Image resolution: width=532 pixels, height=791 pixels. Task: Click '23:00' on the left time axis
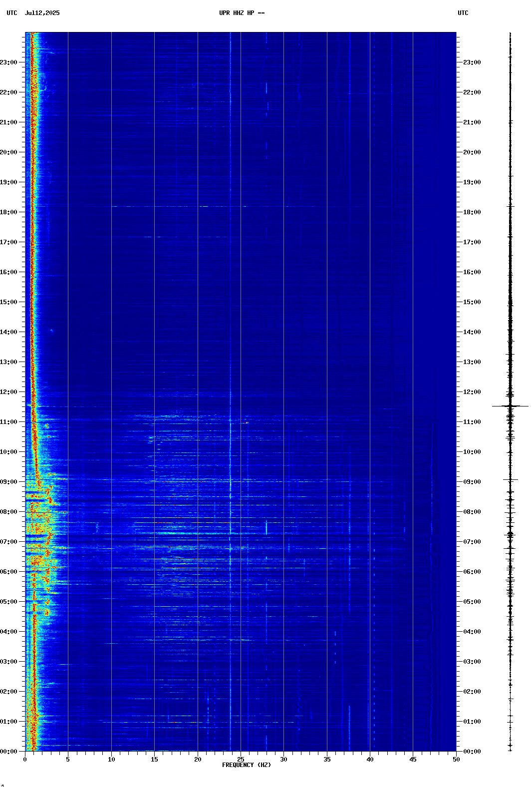click(x=8, y=62)
